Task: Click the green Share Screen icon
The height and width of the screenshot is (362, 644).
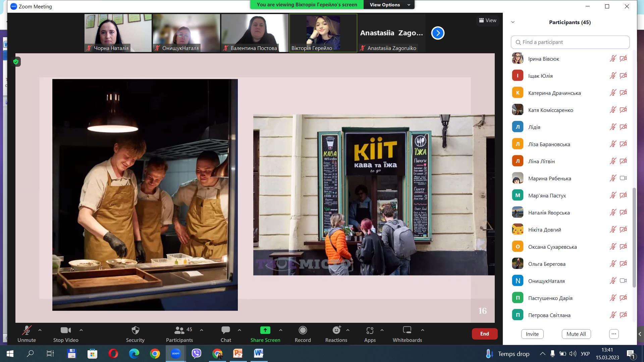Action: coord(265,330)
